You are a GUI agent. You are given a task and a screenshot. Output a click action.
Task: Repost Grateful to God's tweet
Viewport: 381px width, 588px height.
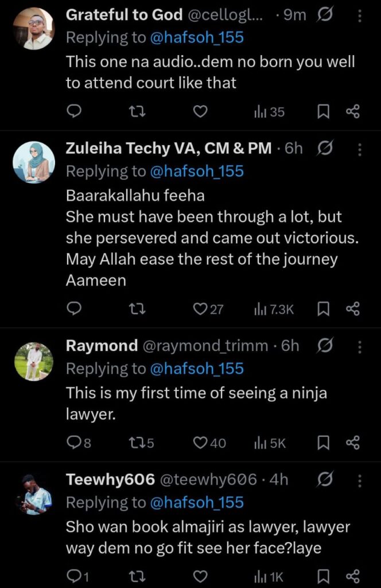138,112
